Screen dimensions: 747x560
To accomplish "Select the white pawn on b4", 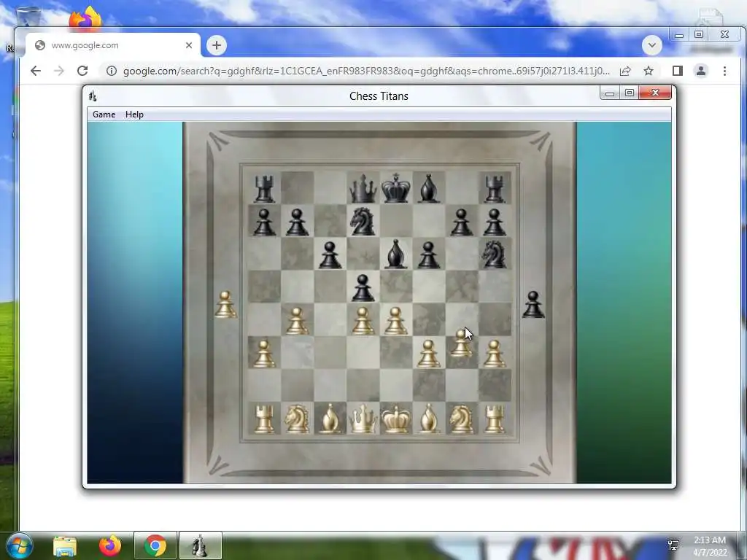I will tap(297, 321).
